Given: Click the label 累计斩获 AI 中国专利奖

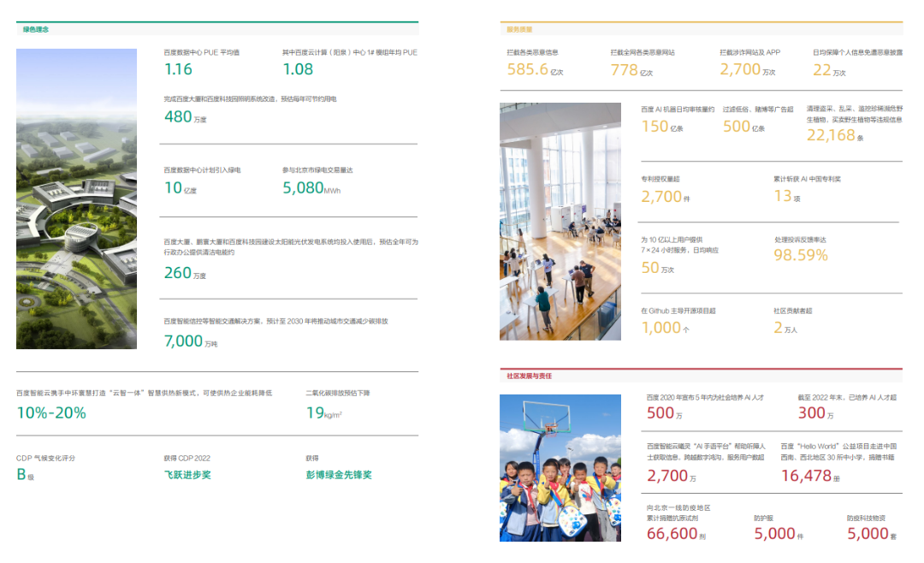Looking at the screenshot, I should pyautogui.click(x=808, y=179).
